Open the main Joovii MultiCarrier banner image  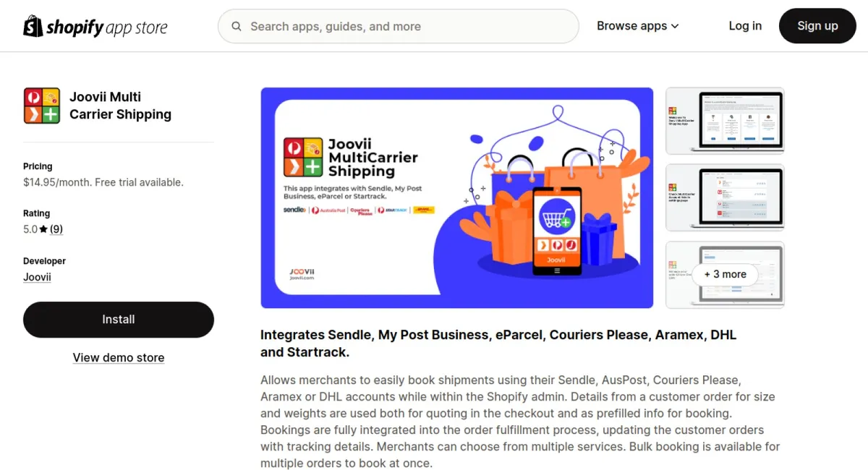click(x=457, y=198)
